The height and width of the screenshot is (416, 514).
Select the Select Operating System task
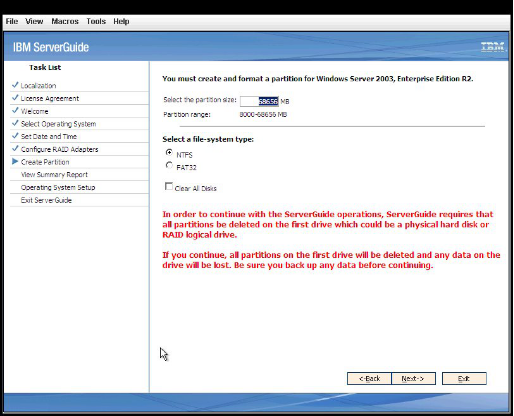(x=58, y=124)
